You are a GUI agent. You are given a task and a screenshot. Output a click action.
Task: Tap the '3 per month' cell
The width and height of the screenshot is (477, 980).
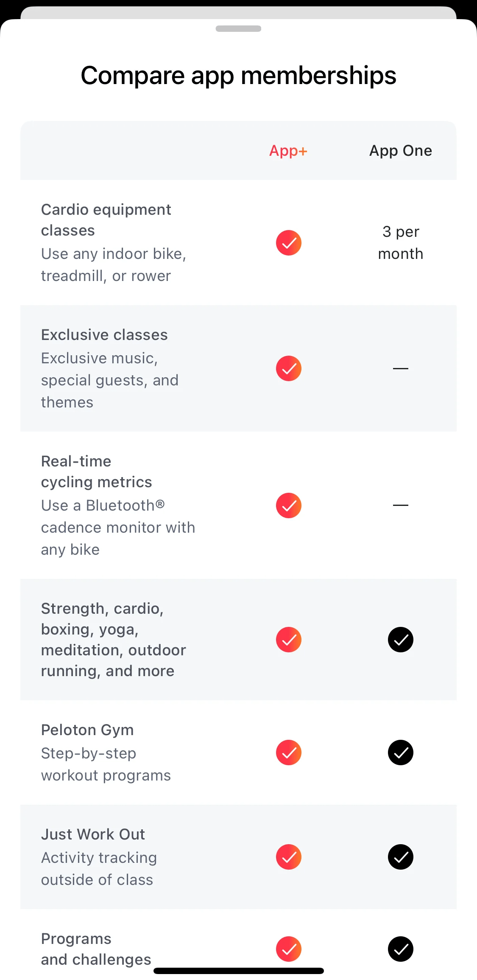401,243
